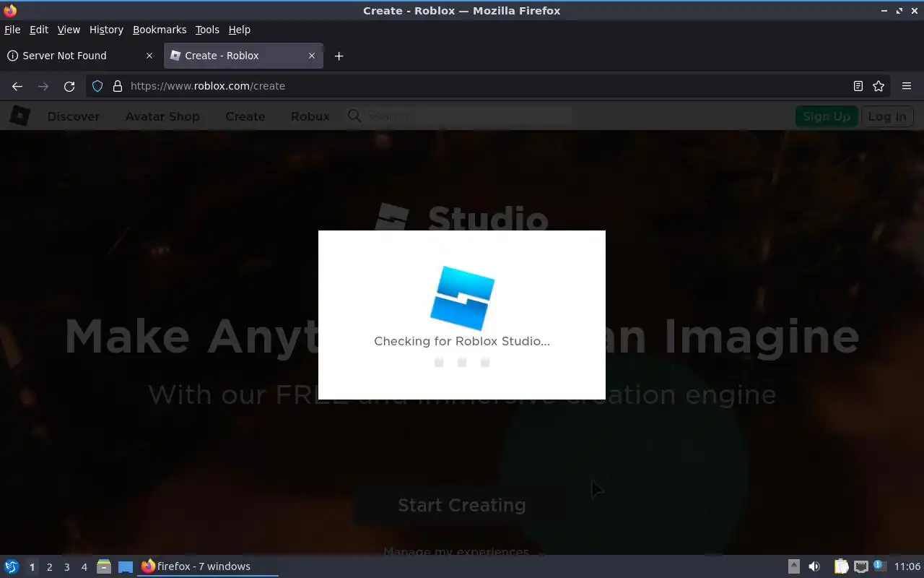
Task: Click the green Sign Up button
Action: (827, 116)
